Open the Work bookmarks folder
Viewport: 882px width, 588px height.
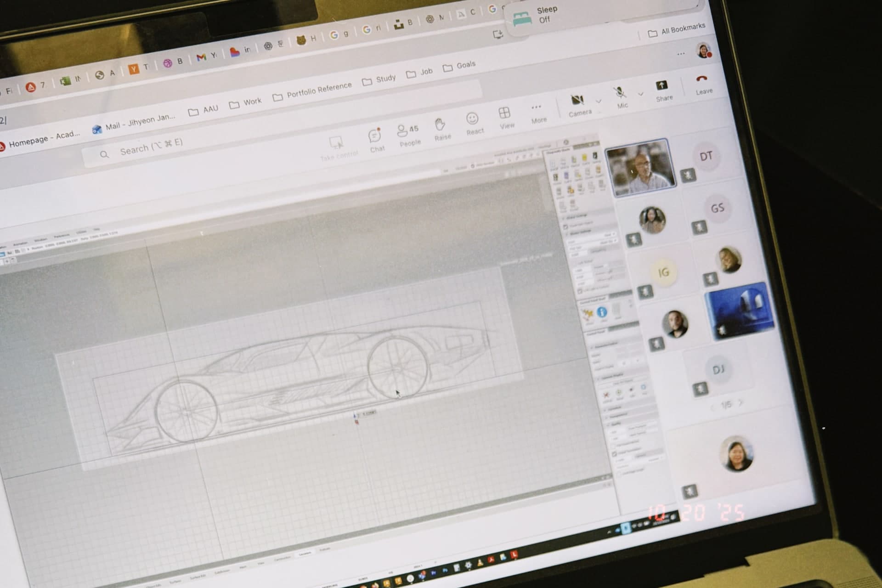(x=245, y=102)
